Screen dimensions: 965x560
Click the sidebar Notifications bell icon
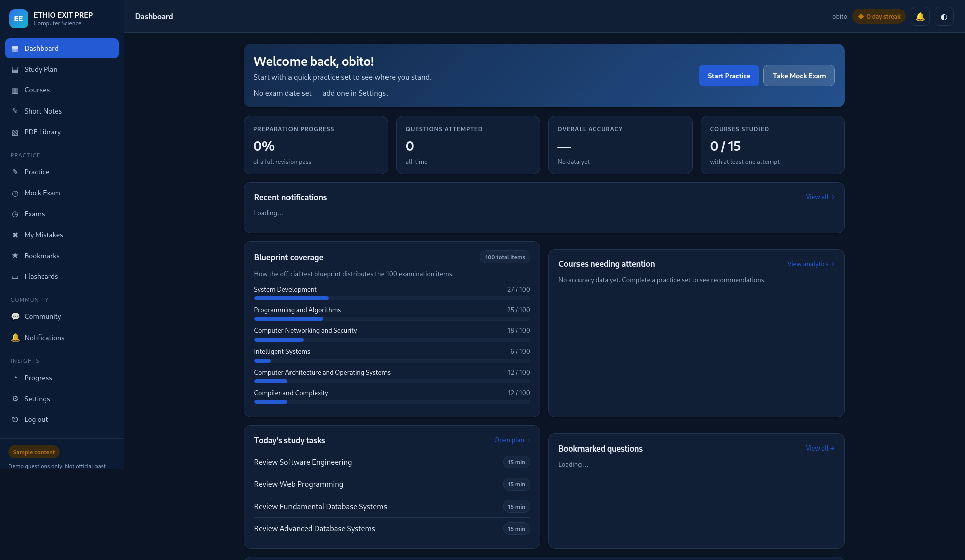(x=15, y=338)
